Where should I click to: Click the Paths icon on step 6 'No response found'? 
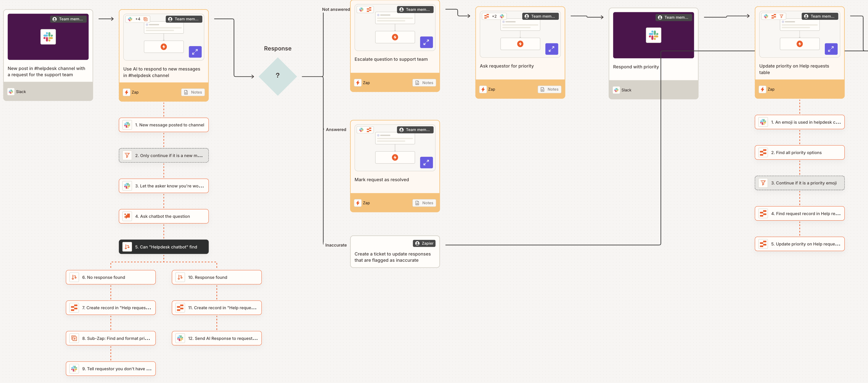pyautogui.click(x=74, y=277)
